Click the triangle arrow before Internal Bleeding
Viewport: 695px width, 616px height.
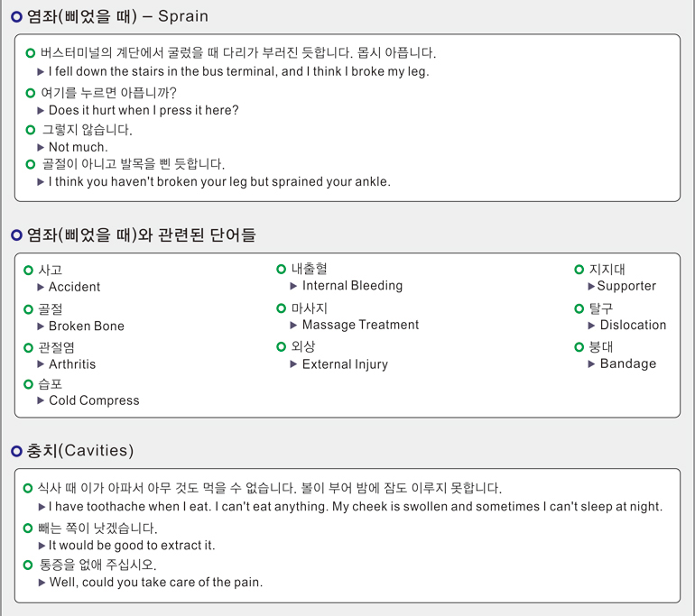(x=293, y=286)
